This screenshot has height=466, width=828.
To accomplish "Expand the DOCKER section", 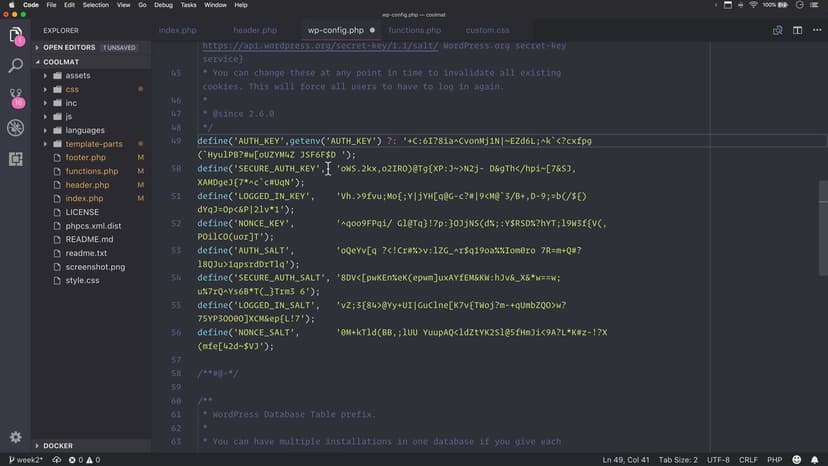I will (58, 446).
